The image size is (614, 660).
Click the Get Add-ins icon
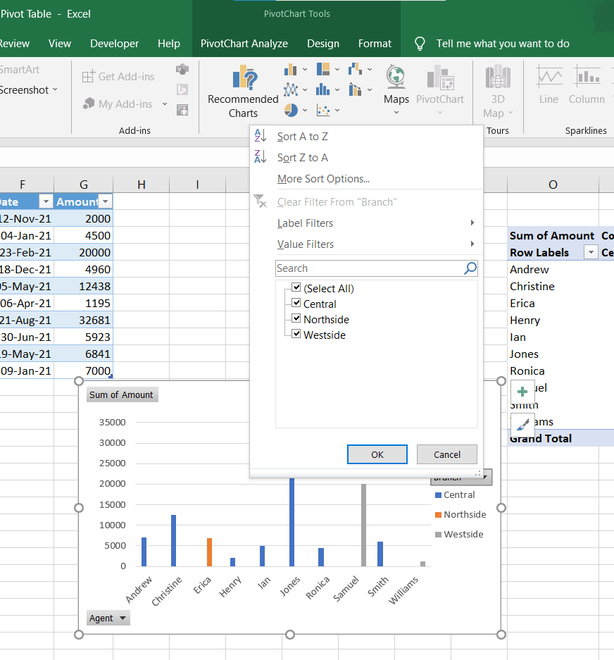tap(86, 77)
